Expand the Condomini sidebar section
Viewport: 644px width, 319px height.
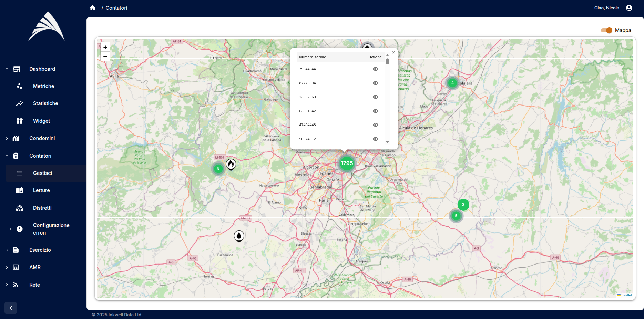tap(7, 138)
